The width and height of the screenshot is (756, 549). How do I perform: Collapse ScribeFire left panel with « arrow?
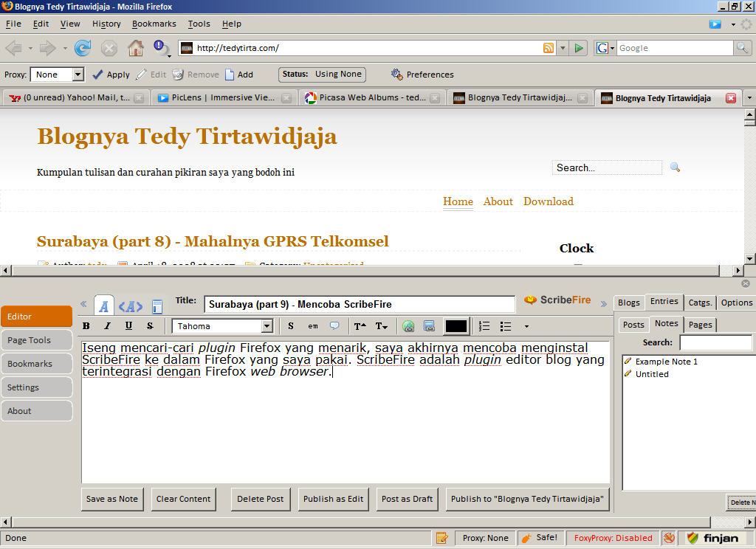tap(84, 304)
